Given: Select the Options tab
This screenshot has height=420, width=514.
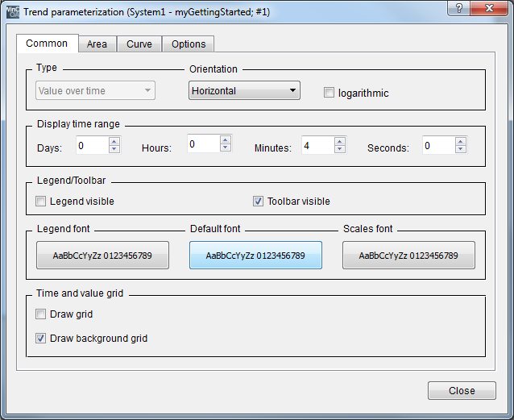Looking at the screenshot, I should [189, 44].
